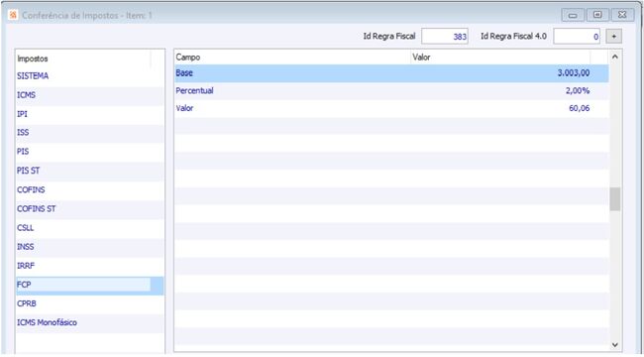Click the Impostos column header
This screenshot has width=644, height=357.
coord(83,59)
